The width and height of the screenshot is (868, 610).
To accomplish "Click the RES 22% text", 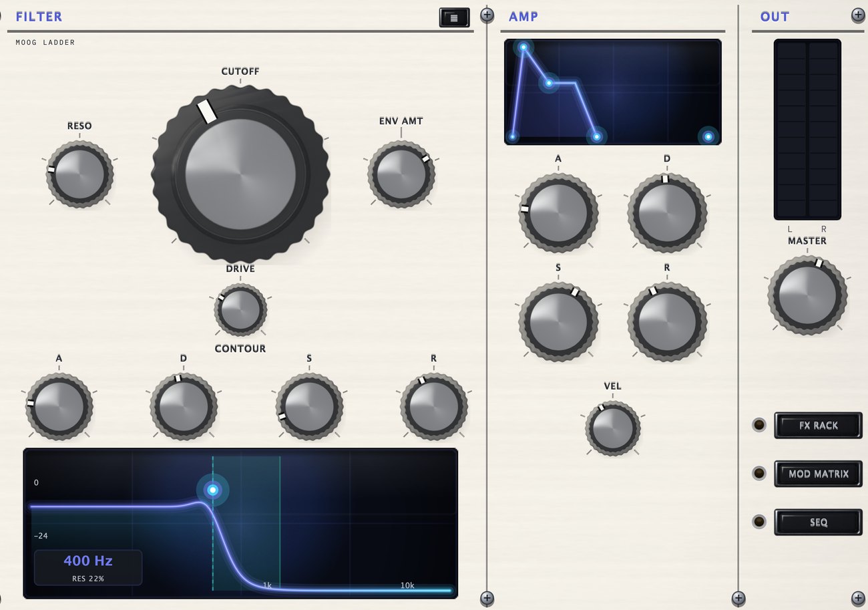I will (x=88, y=579).
